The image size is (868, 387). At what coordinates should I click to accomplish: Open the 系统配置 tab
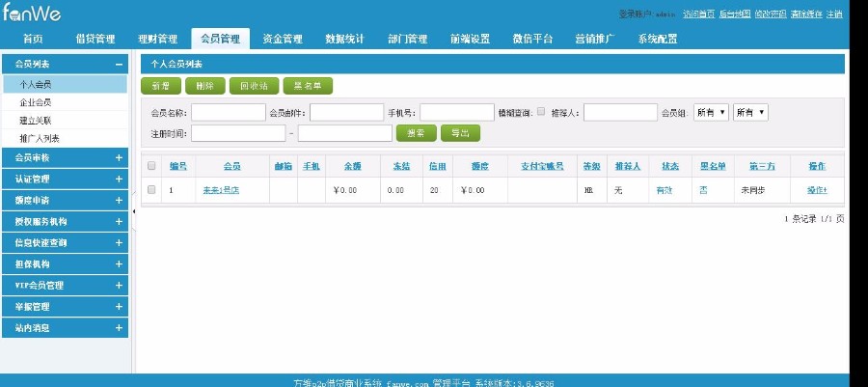pos(658,39)
